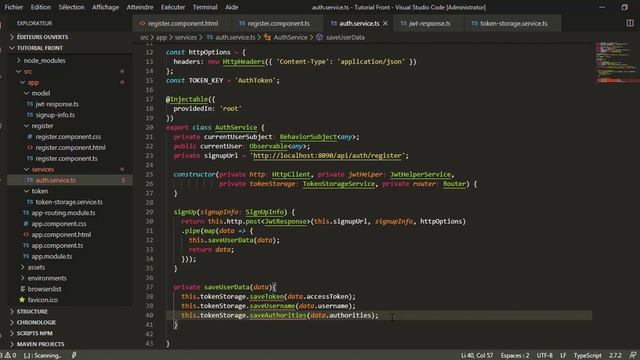Viewport: 640px width, 360px height.
Task: Switch to token-storage.service.ts tab
Action: point(513,23)
